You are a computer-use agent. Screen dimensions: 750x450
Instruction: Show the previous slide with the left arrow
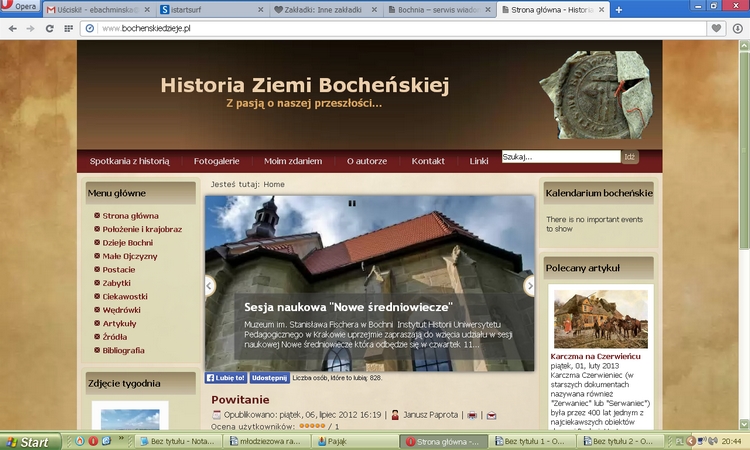(x=209, y=286)
